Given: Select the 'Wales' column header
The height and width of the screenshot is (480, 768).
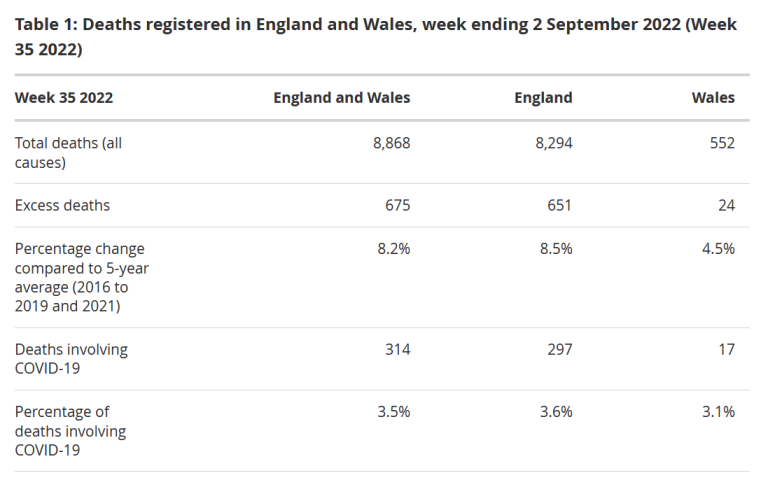Looking at the screenshot, I should coord(713,98).
